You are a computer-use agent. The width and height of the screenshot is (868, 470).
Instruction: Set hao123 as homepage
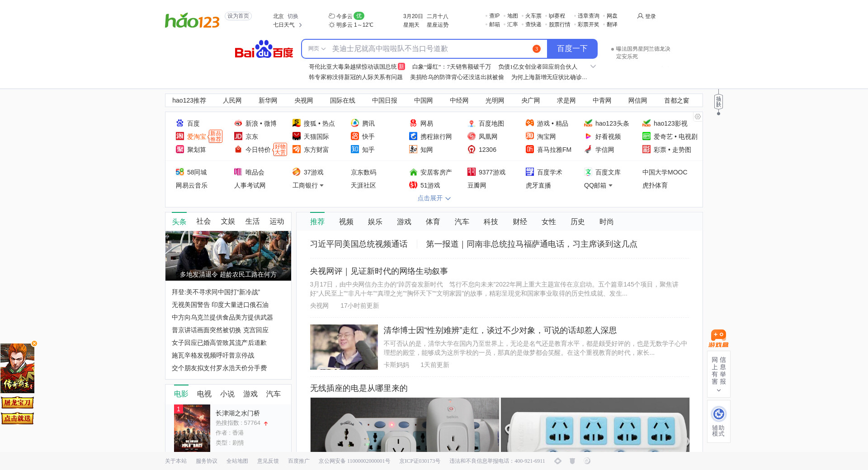point(238,16)
